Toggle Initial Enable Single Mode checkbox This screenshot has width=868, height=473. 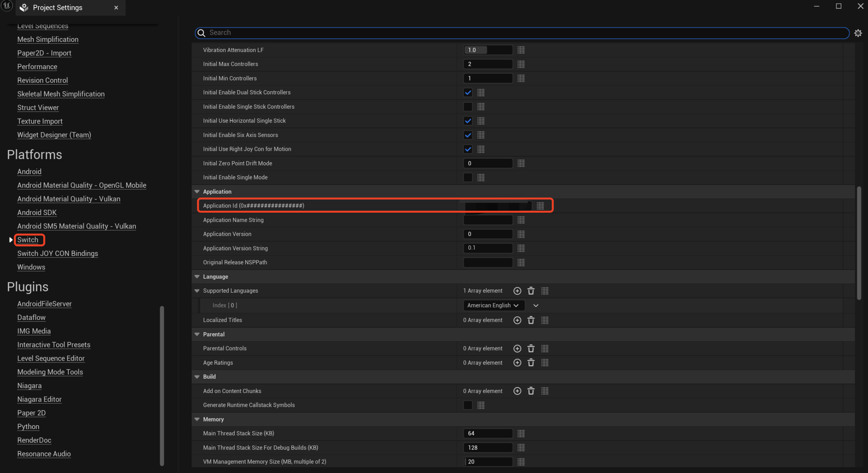[x=467, y=177]
